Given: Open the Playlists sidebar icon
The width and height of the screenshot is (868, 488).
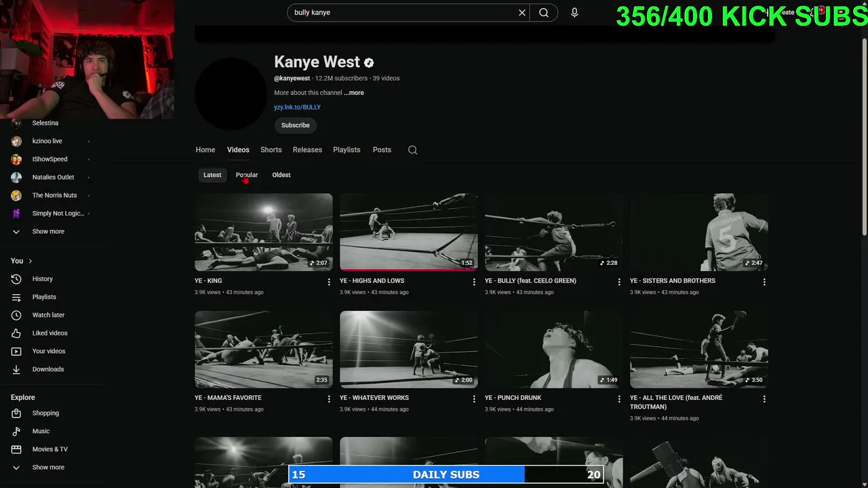Looking at the screenshot, I should (x=17, y=297).
